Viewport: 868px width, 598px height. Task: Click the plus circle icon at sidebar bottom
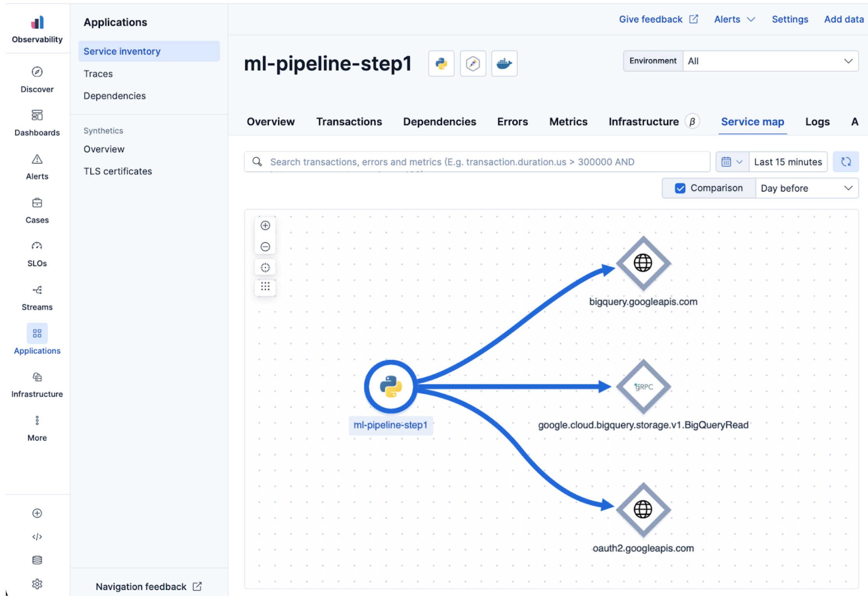[x=37, y=513]
